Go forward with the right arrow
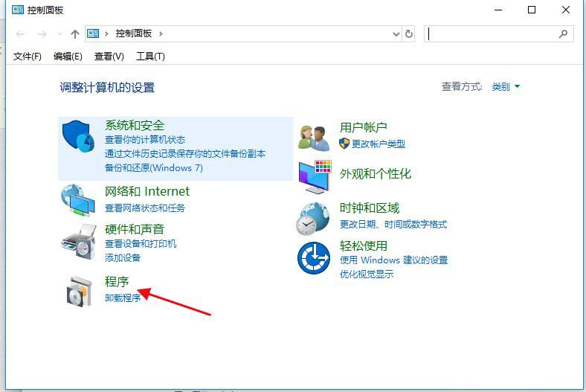Image resolution: width=586 pixels, height=392 pixels. click(42, 34)
